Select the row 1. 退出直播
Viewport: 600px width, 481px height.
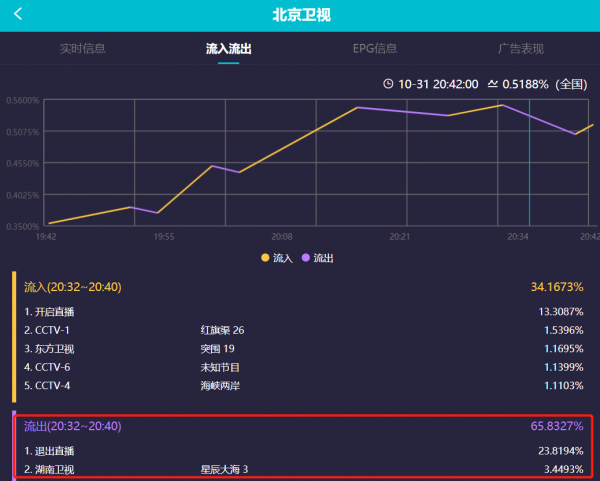[x=303, y=451]
